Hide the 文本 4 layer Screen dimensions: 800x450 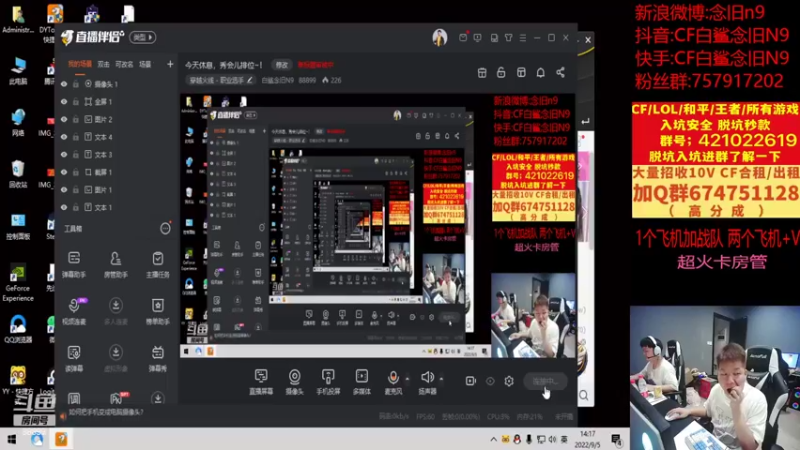pyautogui.click(x=64, y=137)
